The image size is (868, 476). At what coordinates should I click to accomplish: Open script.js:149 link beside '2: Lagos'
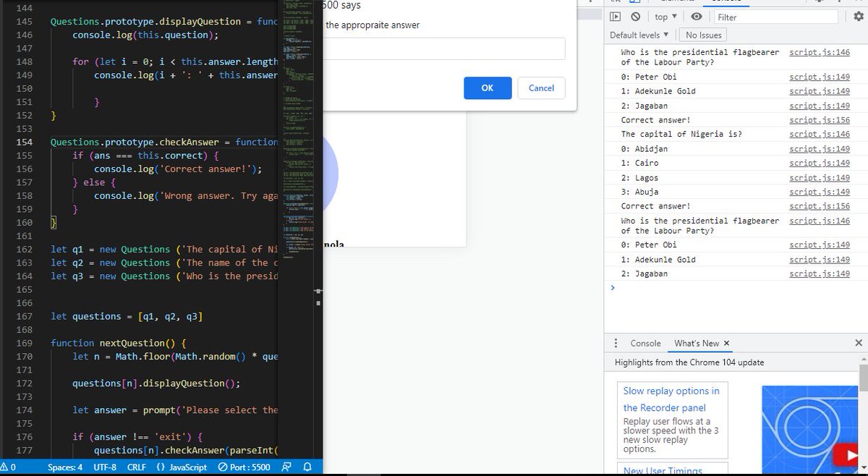[820, 177]
